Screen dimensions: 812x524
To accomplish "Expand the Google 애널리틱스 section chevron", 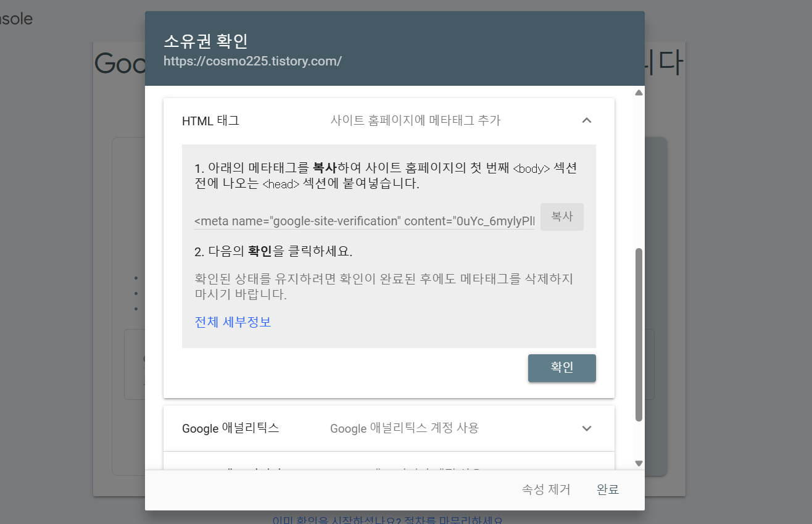I will click(x=587, y=428).
